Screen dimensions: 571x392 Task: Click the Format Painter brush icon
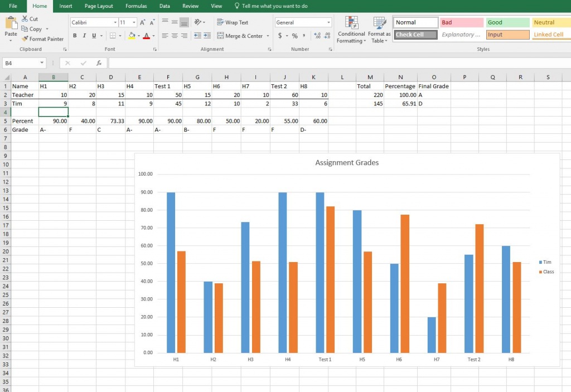coord(25,39)
